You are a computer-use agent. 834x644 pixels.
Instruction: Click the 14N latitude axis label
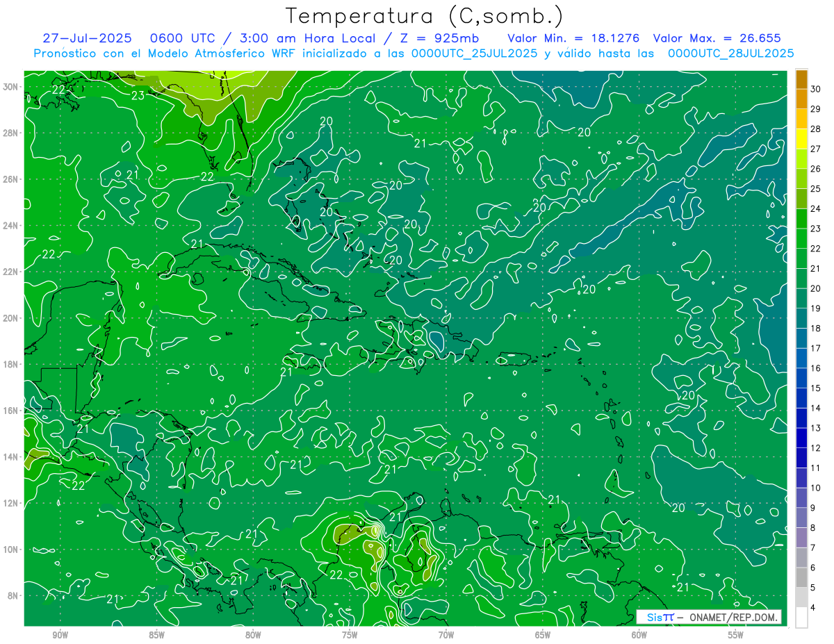pyautogui.click(x=11, y=457)
